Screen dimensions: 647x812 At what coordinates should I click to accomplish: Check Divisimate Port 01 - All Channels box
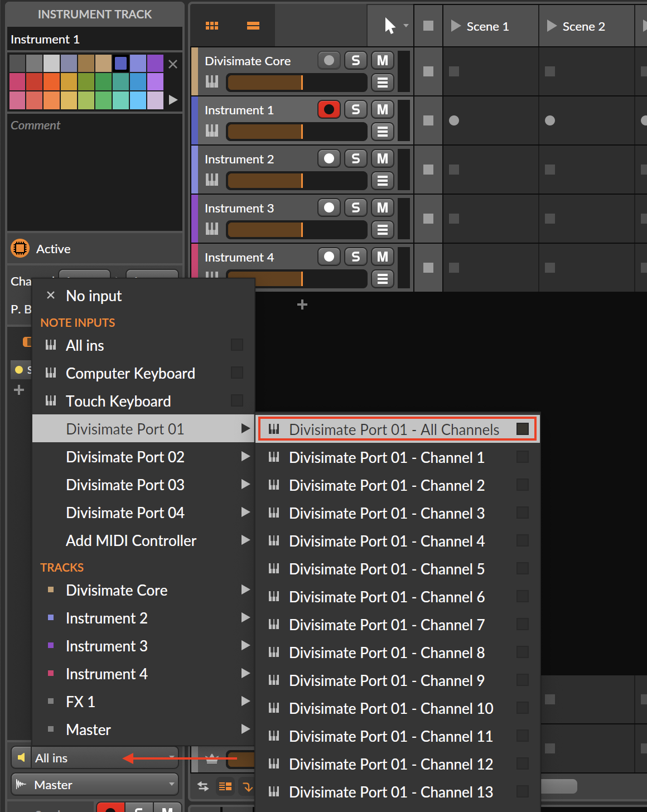(522, 429)
